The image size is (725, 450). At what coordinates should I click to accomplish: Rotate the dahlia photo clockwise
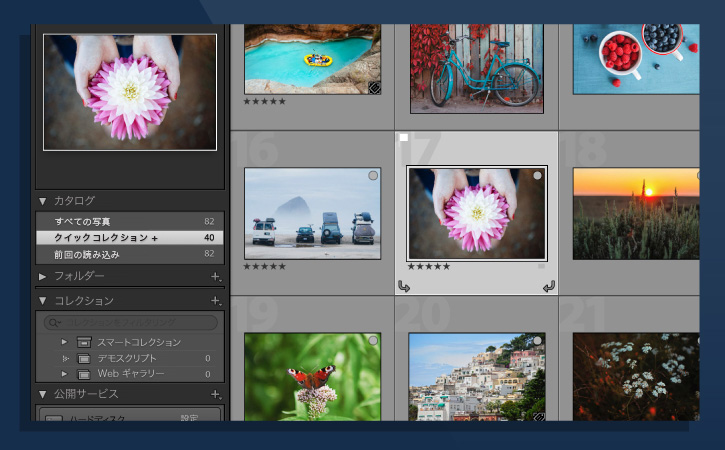click(549, 287)
